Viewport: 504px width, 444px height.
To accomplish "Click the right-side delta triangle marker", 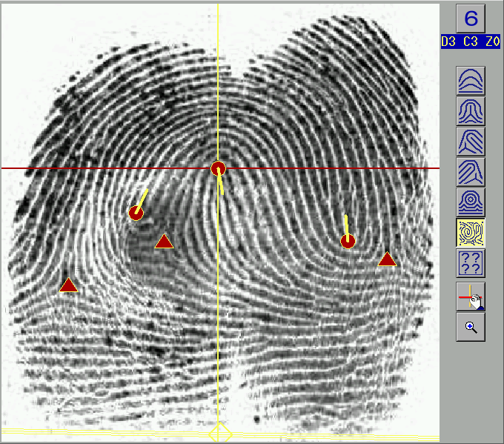I will click(388, 259).
